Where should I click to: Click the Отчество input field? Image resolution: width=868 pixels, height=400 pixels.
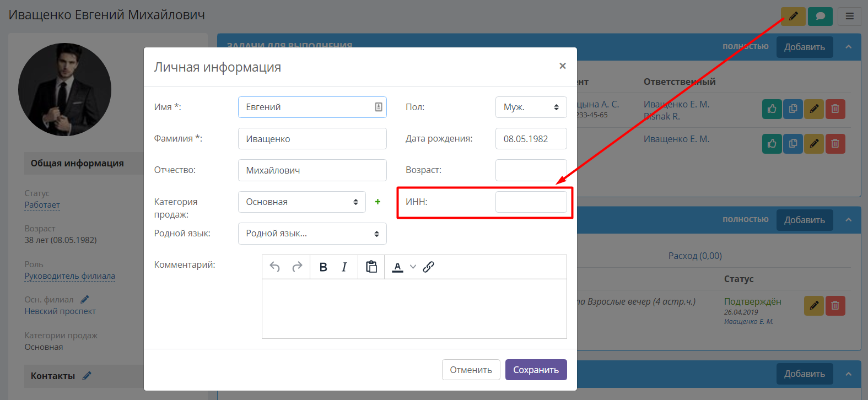pos(312,170)
